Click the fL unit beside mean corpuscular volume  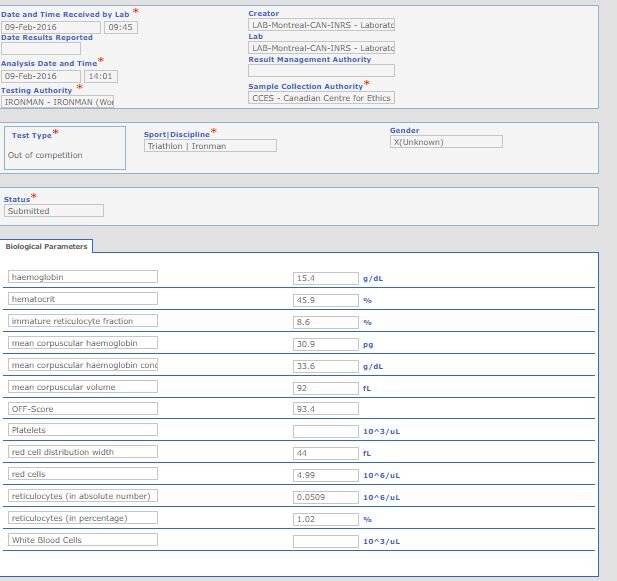click(367, 389)
